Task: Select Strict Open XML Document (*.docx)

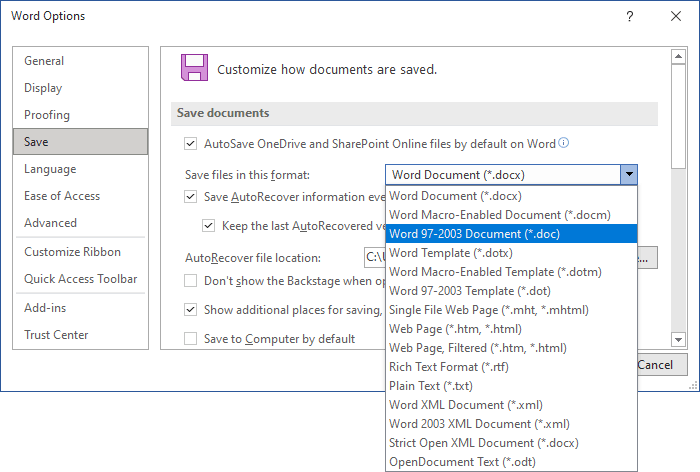Action: click(511, 443)
